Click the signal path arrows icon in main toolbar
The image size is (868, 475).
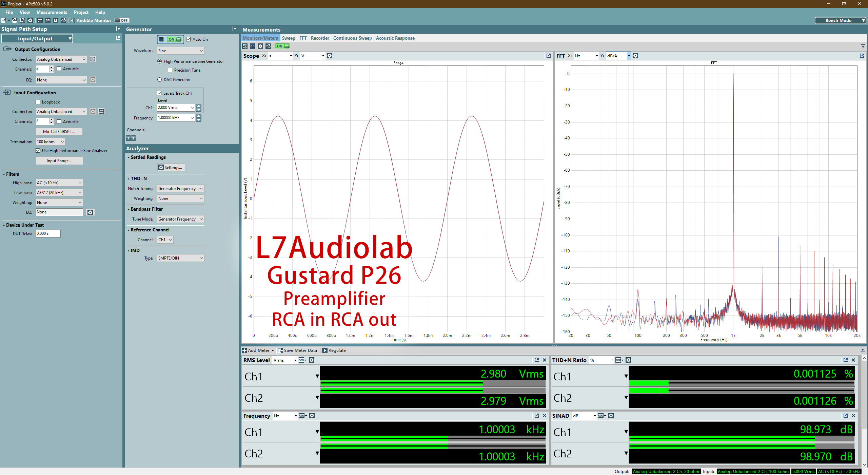40,20
